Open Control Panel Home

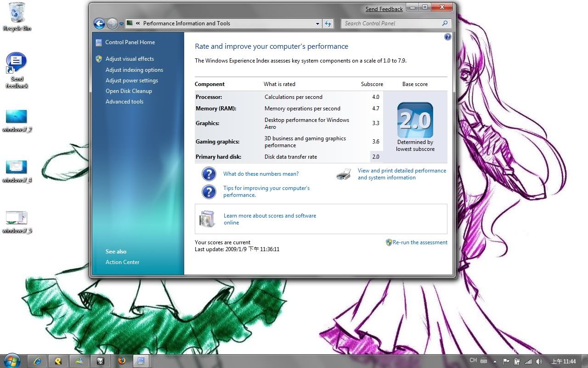(x=130, y=42)
